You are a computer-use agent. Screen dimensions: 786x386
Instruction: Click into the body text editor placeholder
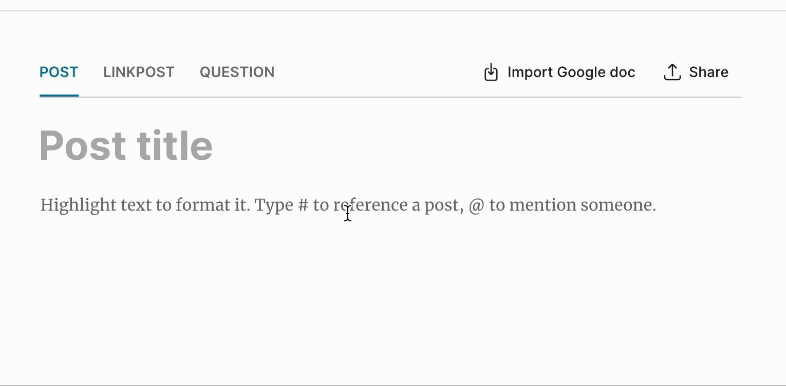coord(348,205)
